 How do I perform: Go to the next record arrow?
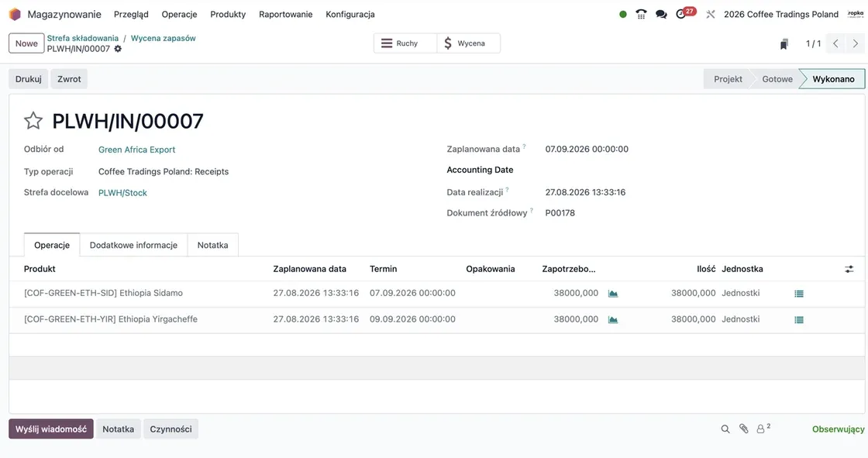click(856, 43)
